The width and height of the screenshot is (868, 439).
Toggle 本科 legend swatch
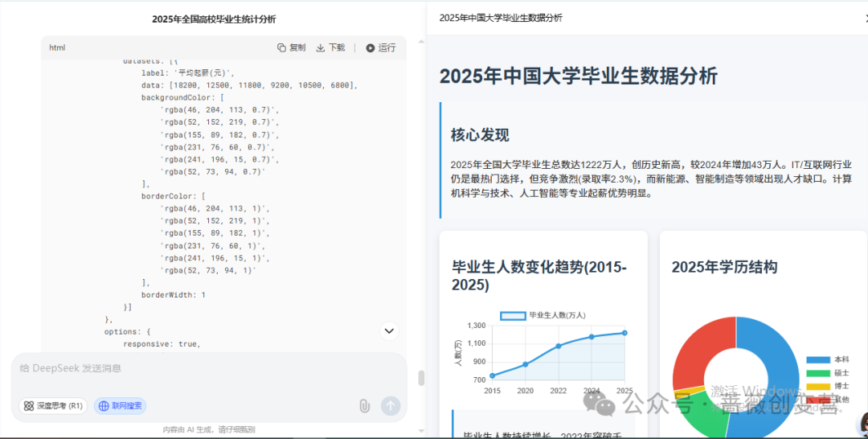[818, 360]
